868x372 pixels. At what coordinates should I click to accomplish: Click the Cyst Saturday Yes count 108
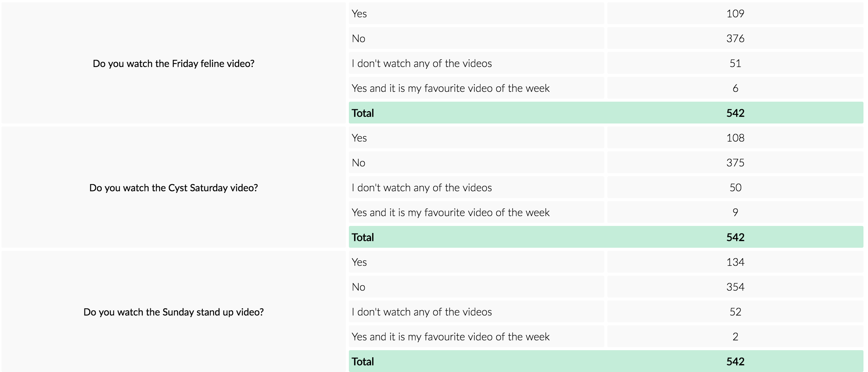(x=735, y=138)
